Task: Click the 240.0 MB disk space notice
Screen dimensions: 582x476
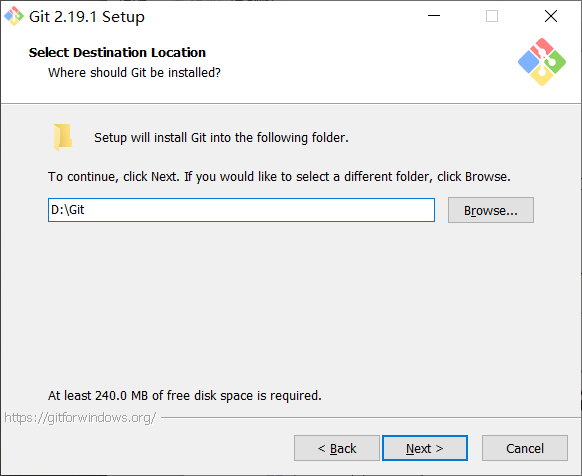Action: pyautogui.click(x=184, y=395)
